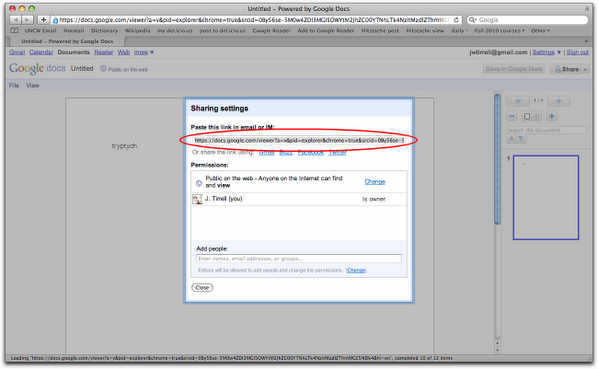The image size is (598, 369).
Task: Open the View menu
Action: click(x=32, y=85)
